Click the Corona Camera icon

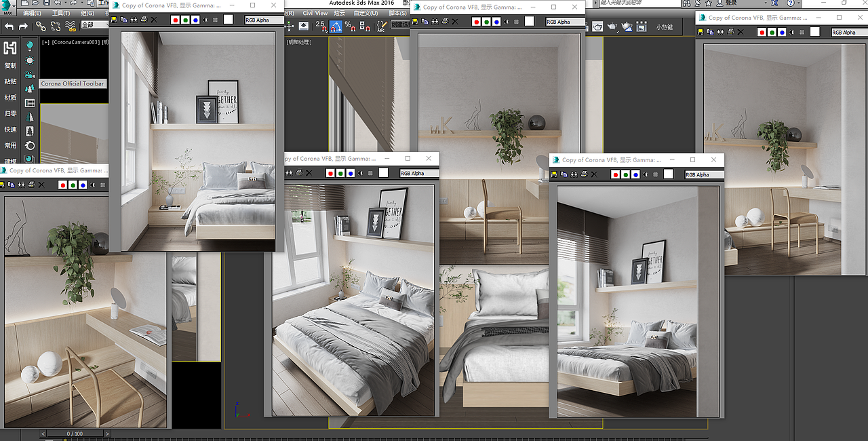[30, 75]
